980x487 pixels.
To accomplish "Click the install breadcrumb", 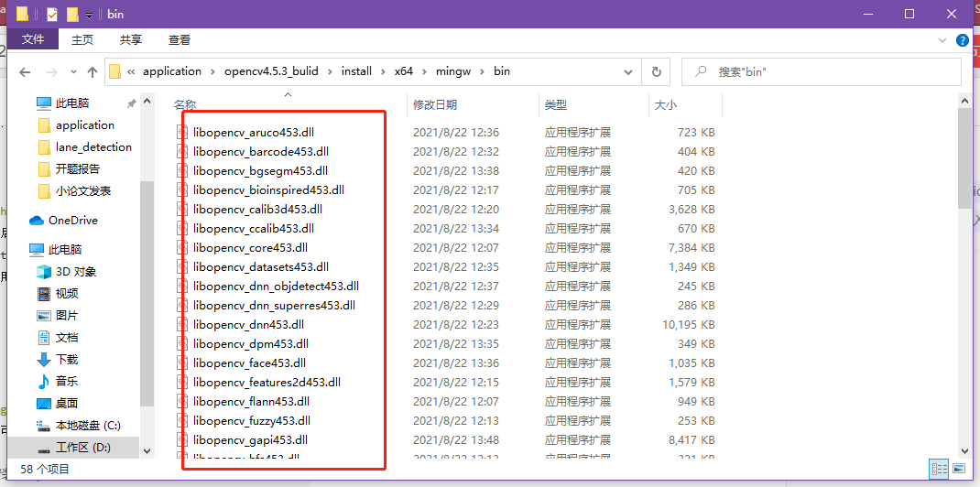I will (356, 71).
